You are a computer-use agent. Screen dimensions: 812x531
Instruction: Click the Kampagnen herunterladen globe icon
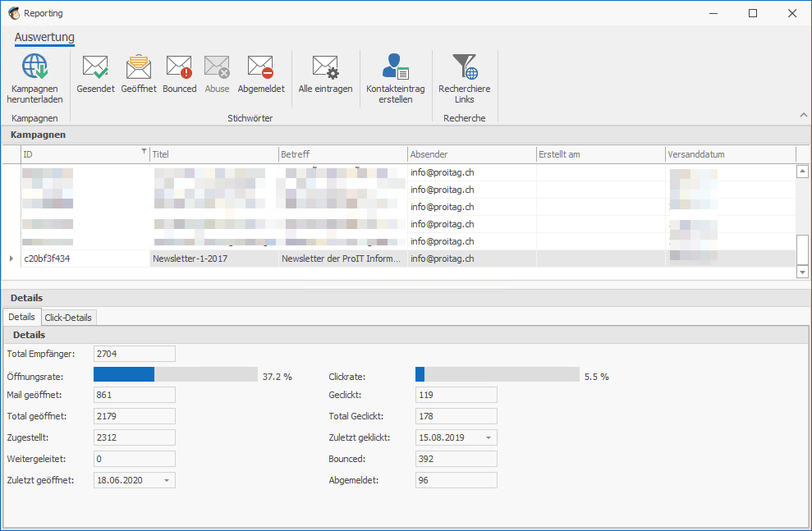click(x=34, y=67)
